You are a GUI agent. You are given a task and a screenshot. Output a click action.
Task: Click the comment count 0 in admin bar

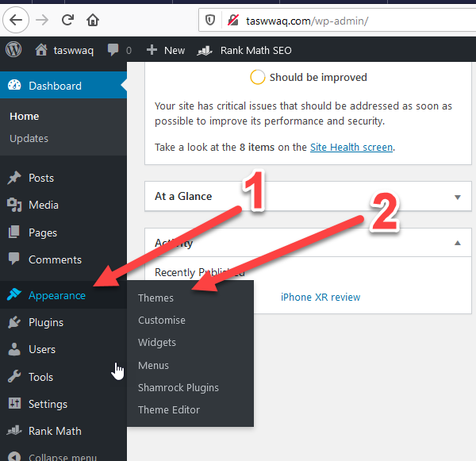pyautogui.click(x=129, y=51)
